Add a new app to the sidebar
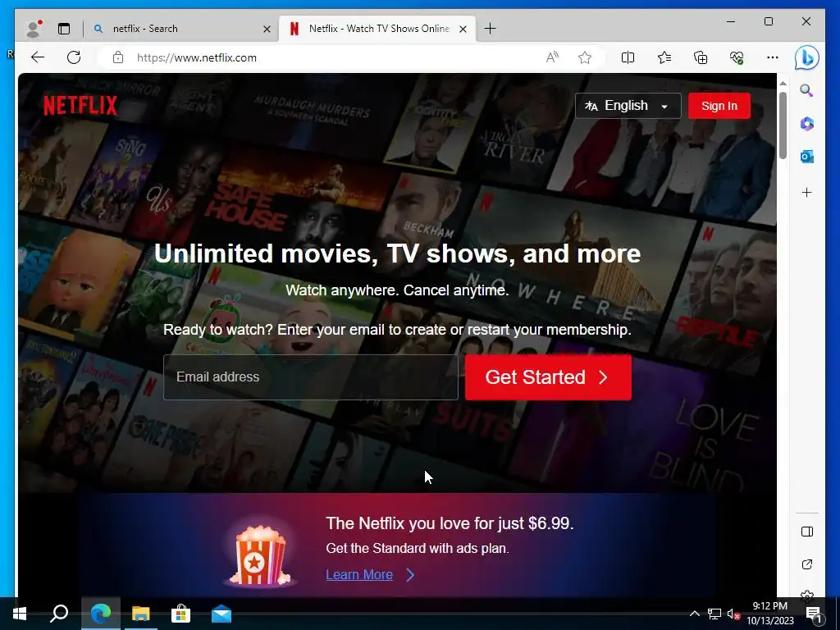 pos(807,192)
